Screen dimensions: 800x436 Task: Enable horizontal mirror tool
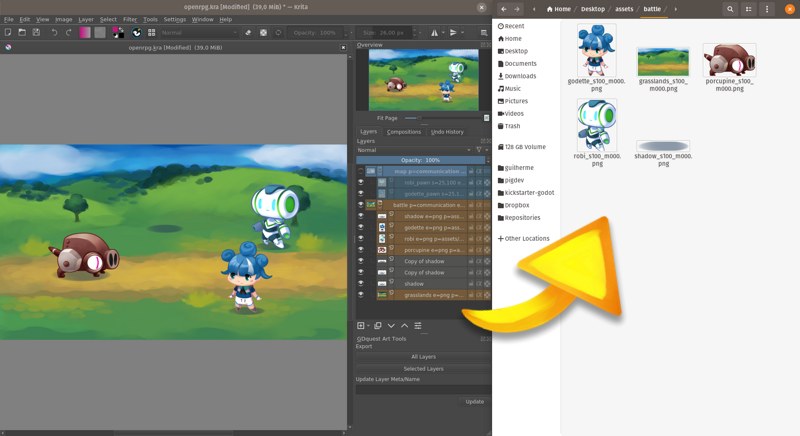434,33
